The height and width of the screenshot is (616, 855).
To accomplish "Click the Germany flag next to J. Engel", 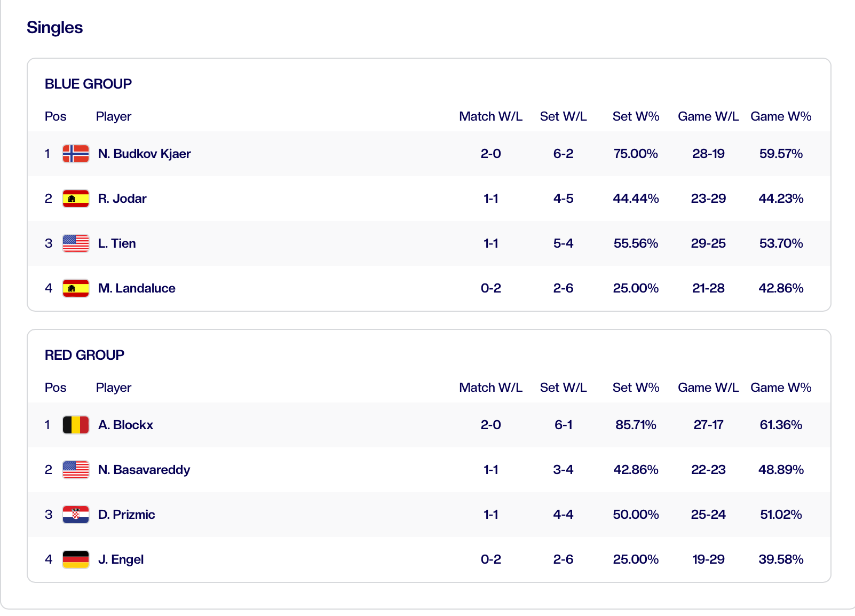I will tap(75, 559).
